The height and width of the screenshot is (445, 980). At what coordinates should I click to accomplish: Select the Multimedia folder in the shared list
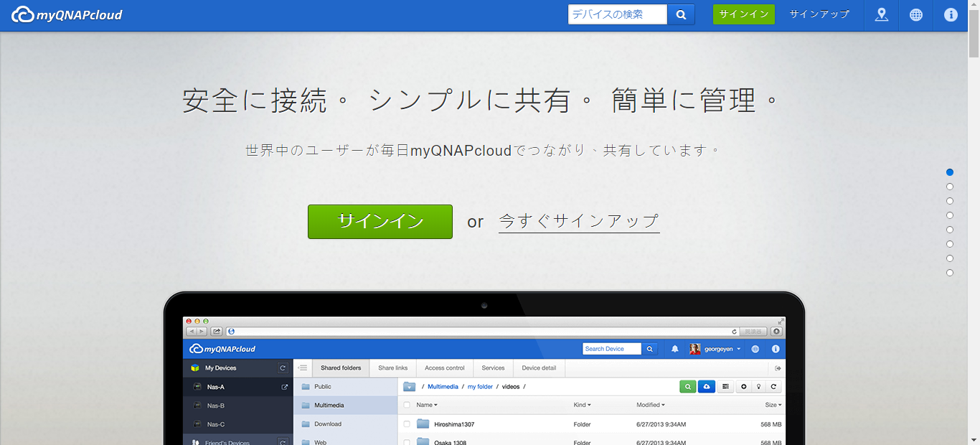point(345,406)
